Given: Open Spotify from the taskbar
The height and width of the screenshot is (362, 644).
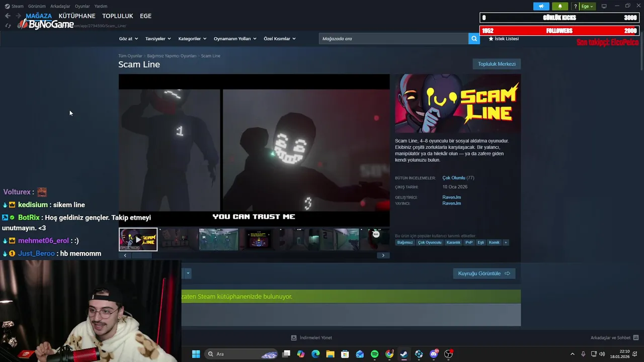Looking at the screenshot, I should pyautogui.click(x=374, y=354).
